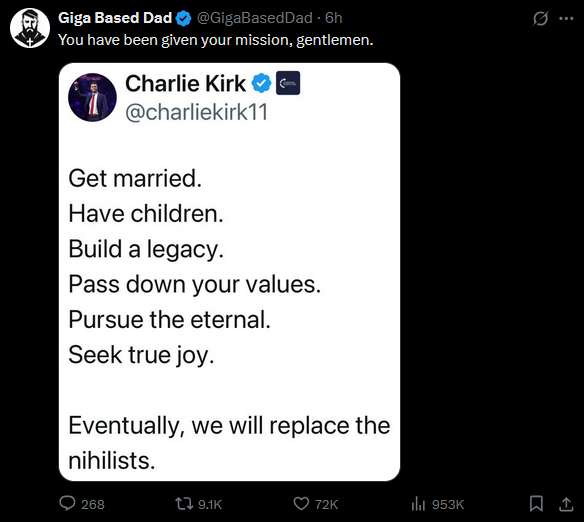Click the Giga Based Dad display name
Screen dimensions: 584x522
115,18
